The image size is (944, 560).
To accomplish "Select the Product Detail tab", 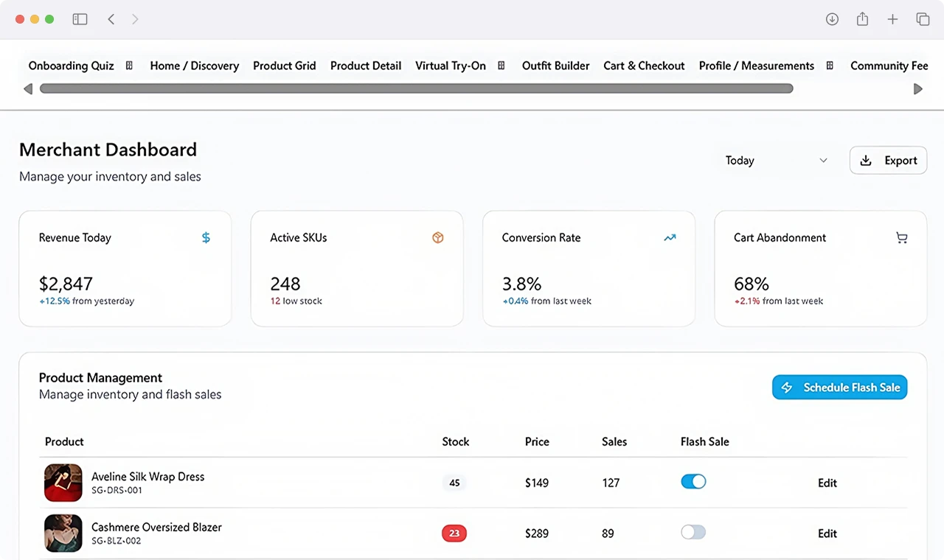I will 366,66.
